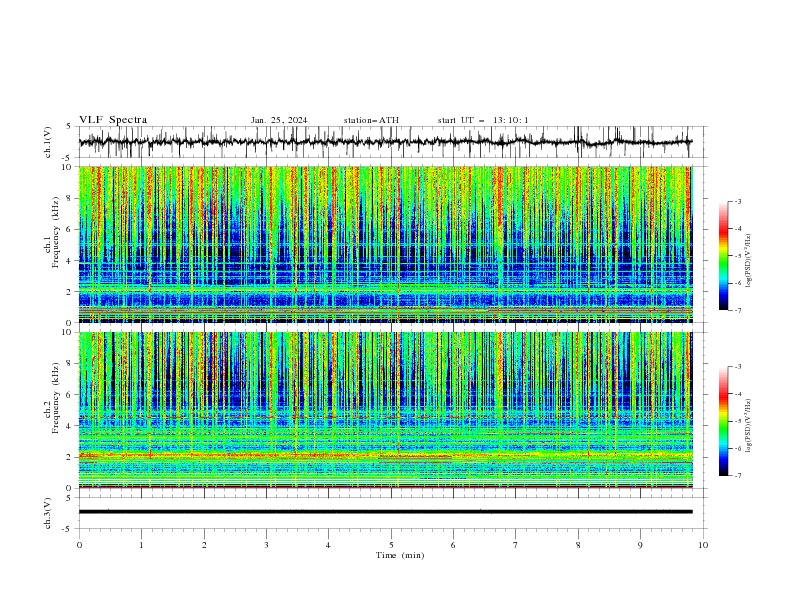
Task: Click ch.1 frequency axis "4" kHz tick
Action: 70,261
